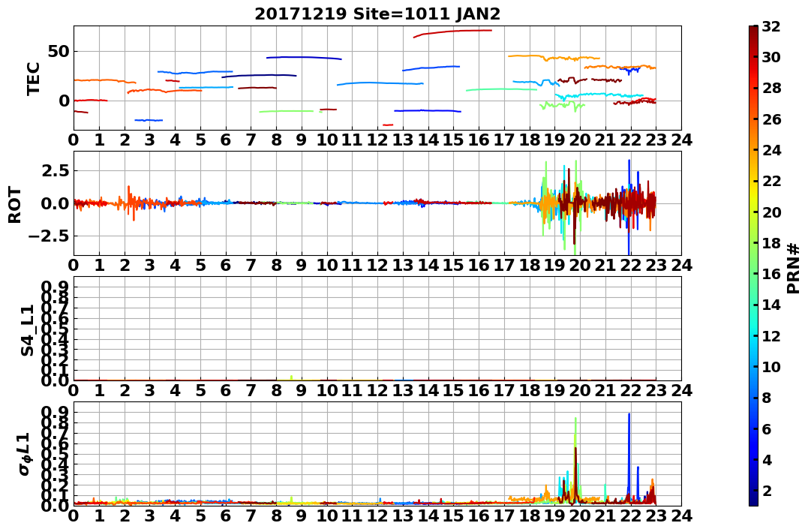808x532 pixels.
Task: Click x-axis tick '6' under ROT panel
Action: pos(226,265)
